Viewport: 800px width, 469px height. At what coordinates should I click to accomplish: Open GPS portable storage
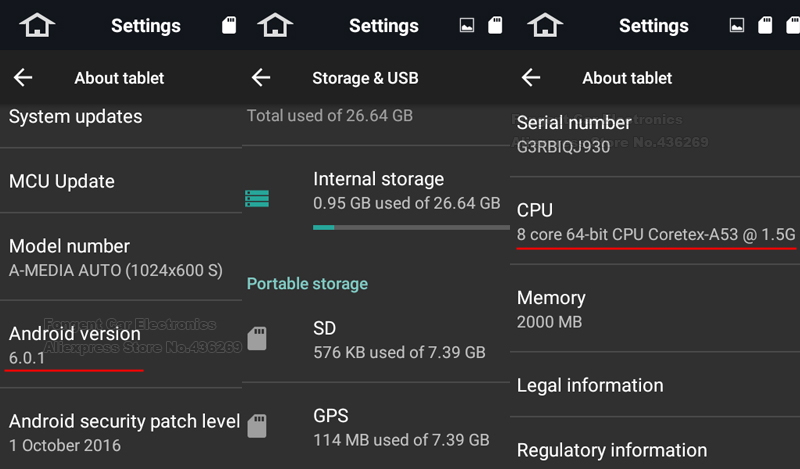[400, 427]
